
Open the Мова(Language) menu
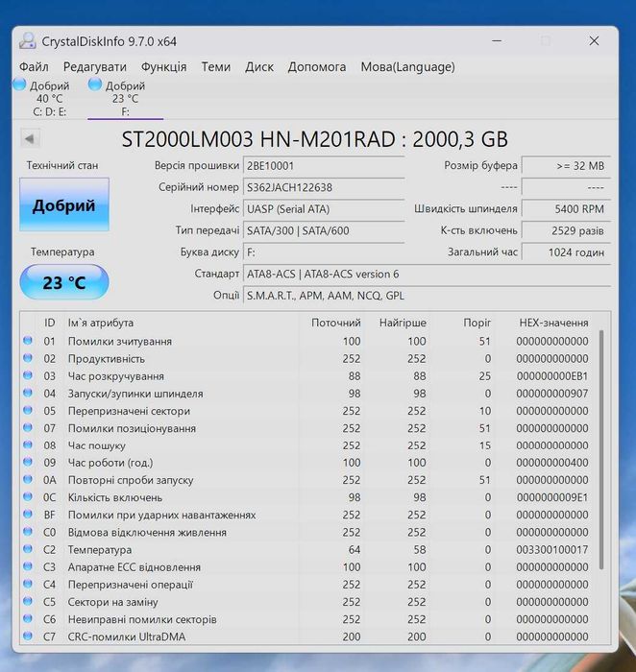(408, 67)
